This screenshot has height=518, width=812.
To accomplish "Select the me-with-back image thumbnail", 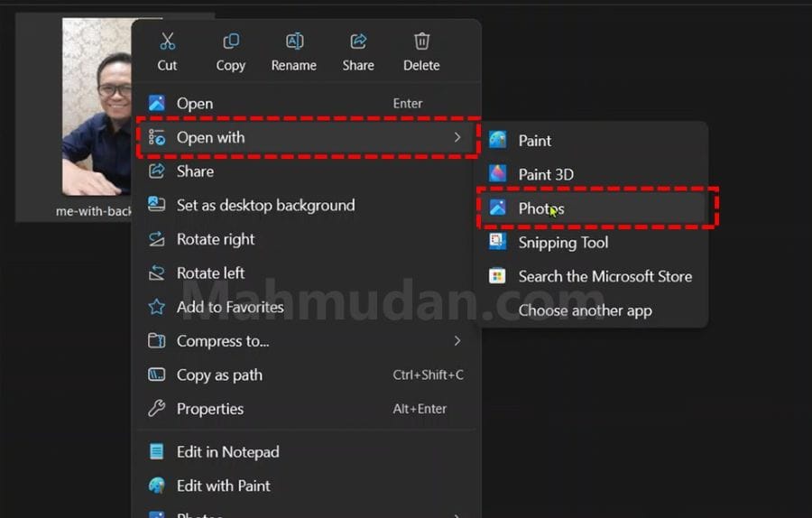I will [97, 108].
